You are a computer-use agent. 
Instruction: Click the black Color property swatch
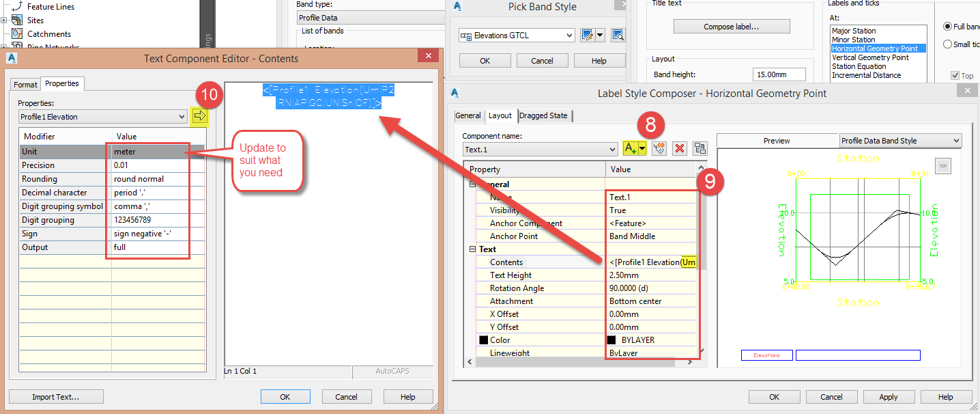pyautogui.click(x=483, y=340)
